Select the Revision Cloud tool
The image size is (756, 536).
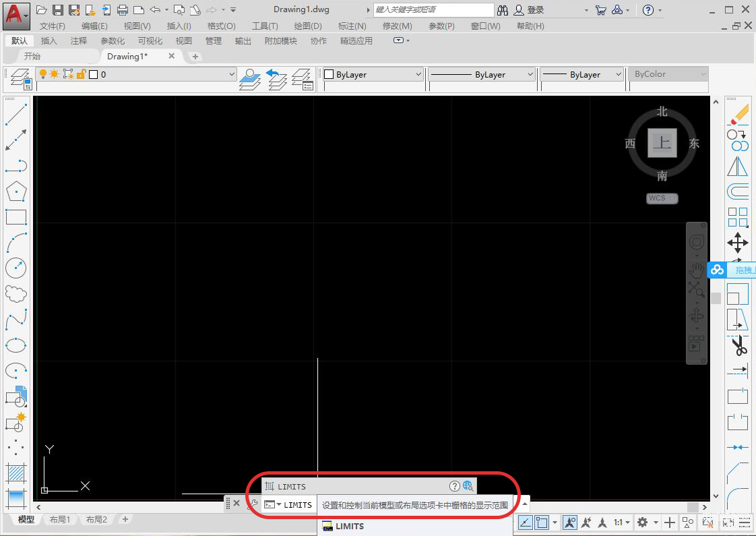[16, 294]
